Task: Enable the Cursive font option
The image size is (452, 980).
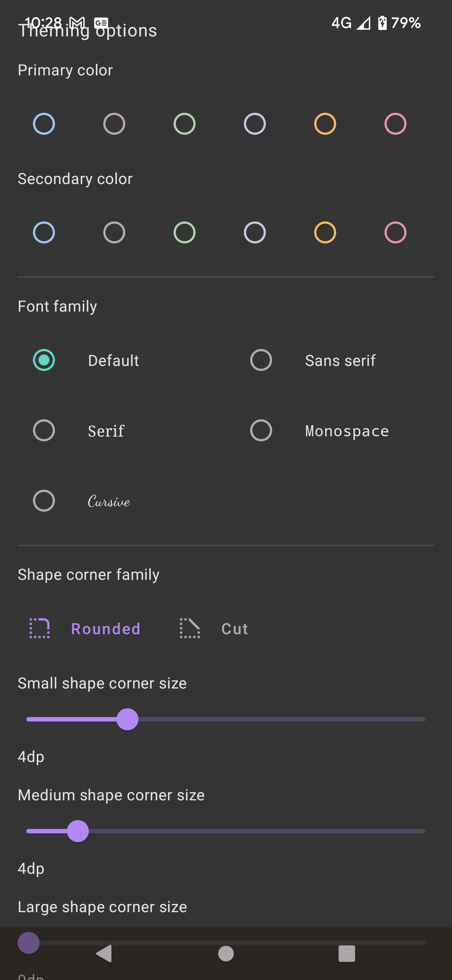Action: click(x=44, y=501)
